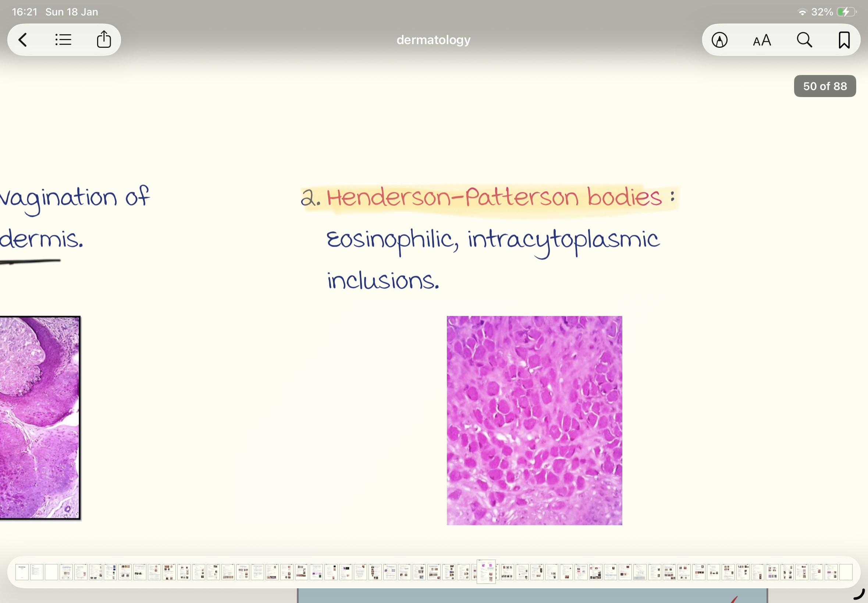Jump to last page thumbnail in strip

pyautogui.click(x=846, y=572)
